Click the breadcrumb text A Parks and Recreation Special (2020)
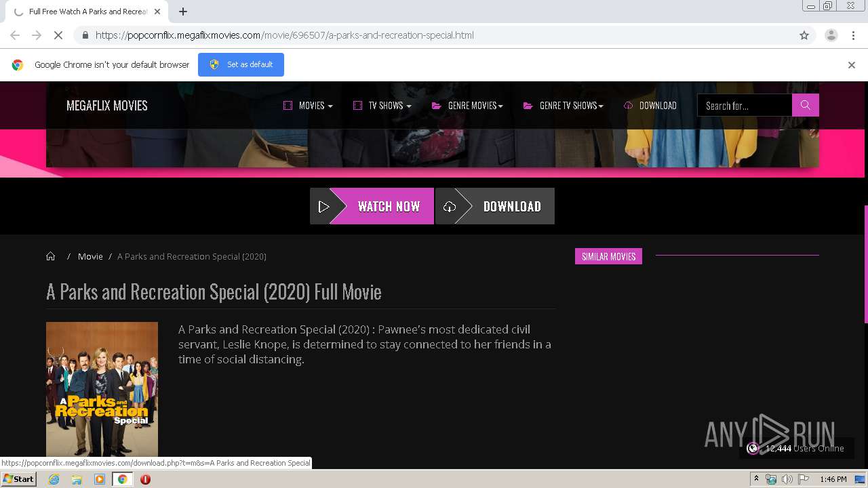 pyautogui.click(x=192, y=256)
